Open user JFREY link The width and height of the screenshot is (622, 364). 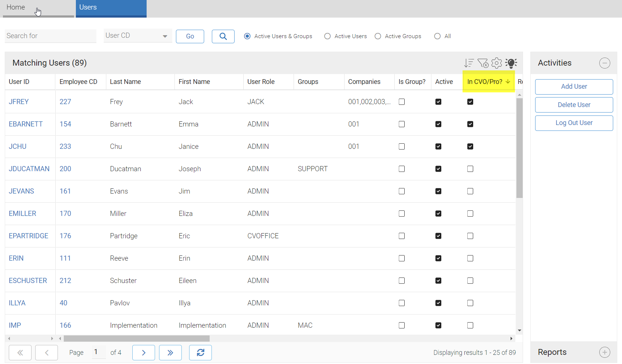coord(19,102)
